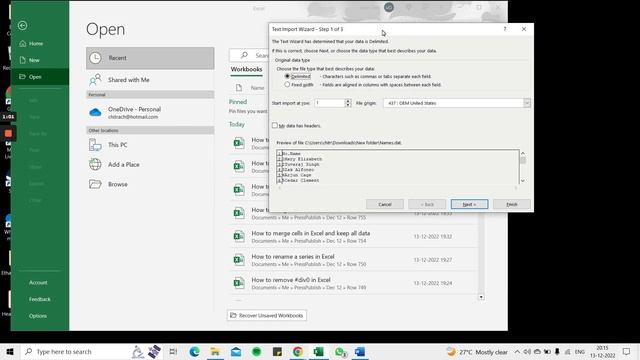This screenshot has width=640, height=360.
Task: Open the File origin dropdown
Action: coord(527,103)
